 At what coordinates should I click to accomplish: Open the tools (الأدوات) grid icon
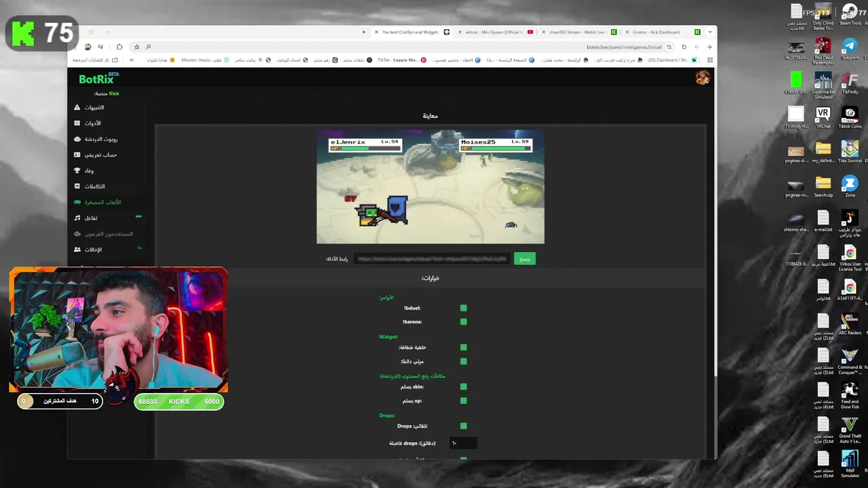77,123
